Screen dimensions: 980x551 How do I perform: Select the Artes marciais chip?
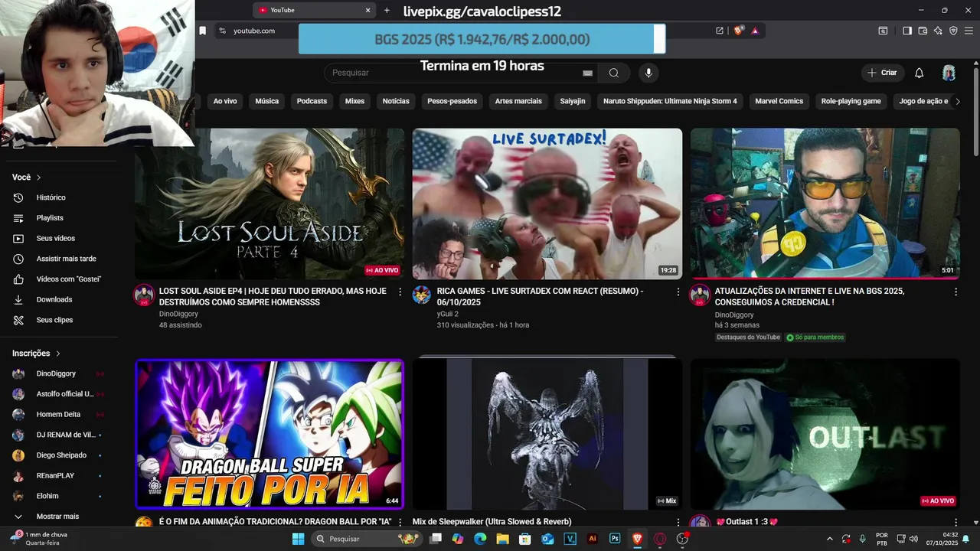point(518,101)
